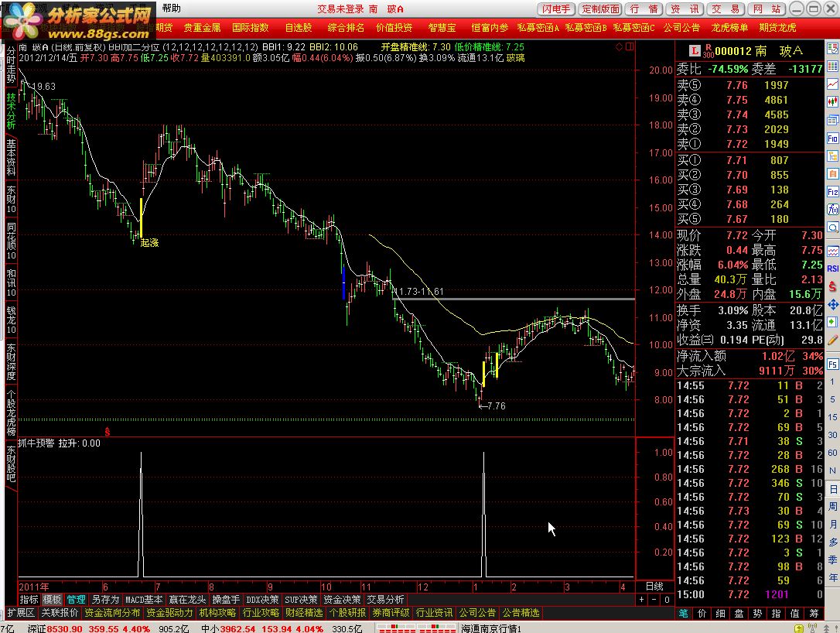Screen dimensions: 840x633
Task: Select monthly 月 period in right toolbar
Action: point(833,524)
